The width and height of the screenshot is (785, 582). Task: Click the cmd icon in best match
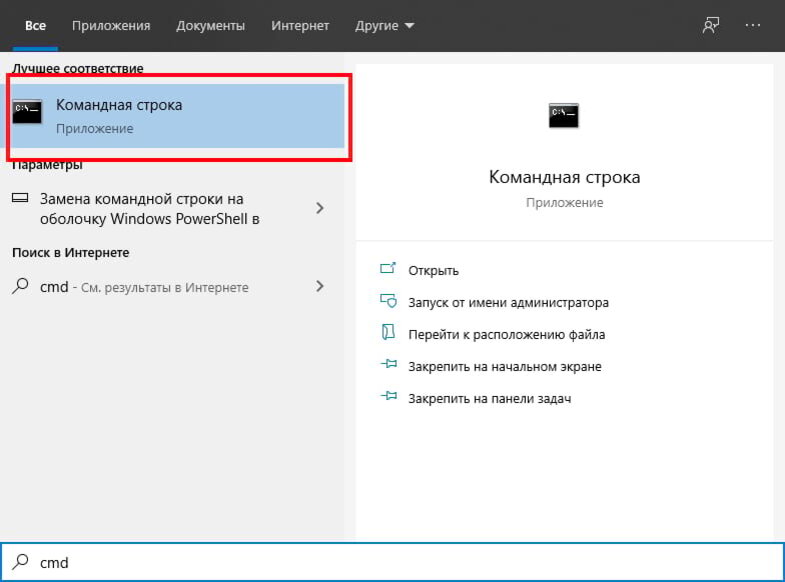27,111
